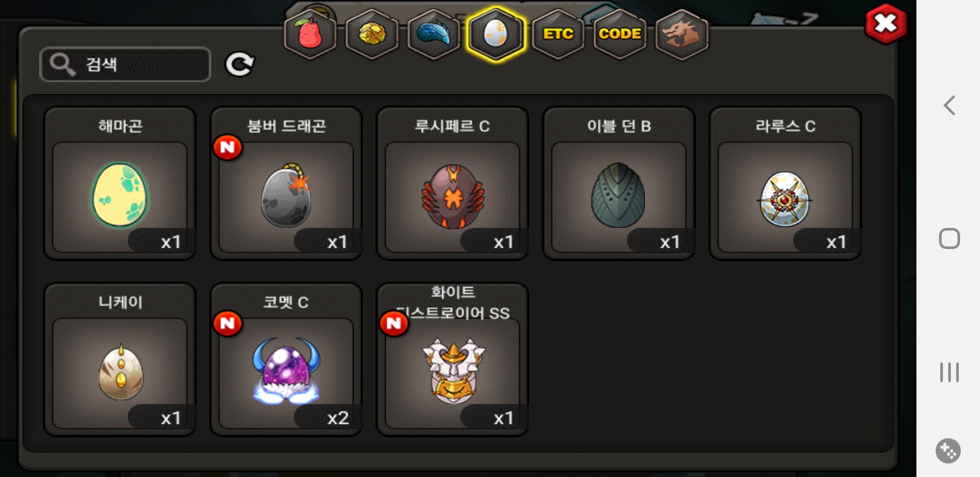The image size is (980, 477).
Task: Pick the 이블 던 B egg
Action: [x=619, y=183]
